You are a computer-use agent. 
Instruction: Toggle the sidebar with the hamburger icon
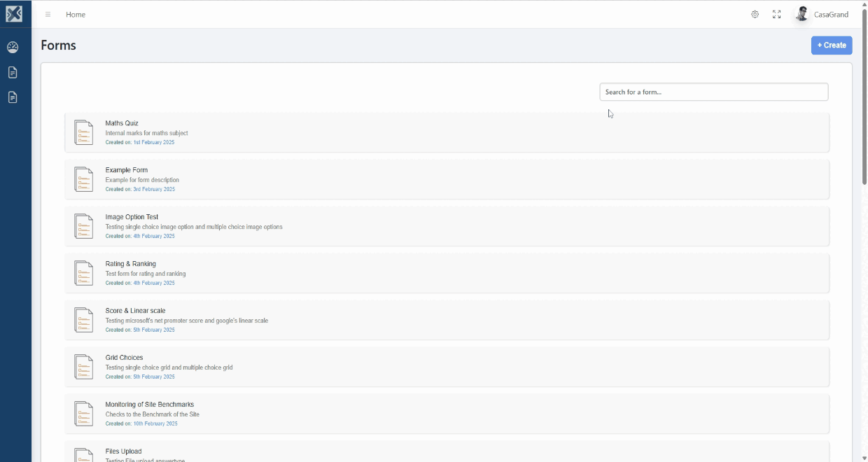(48, 15)
